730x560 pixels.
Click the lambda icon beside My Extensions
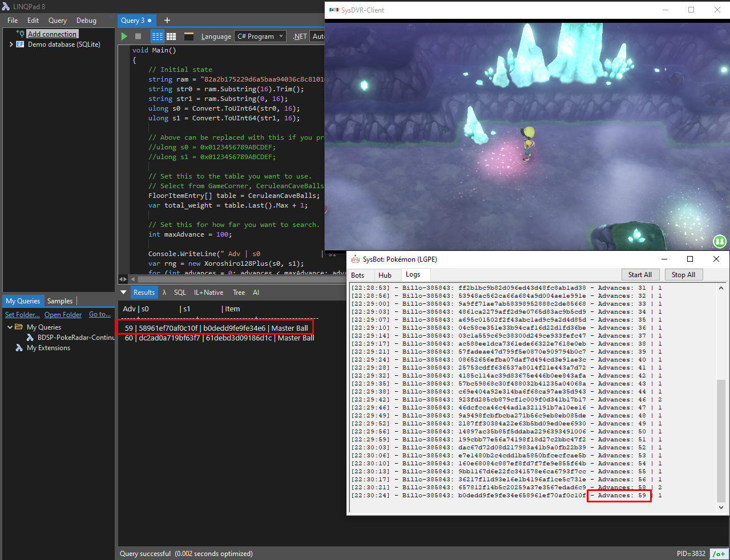tap(19, 347)
